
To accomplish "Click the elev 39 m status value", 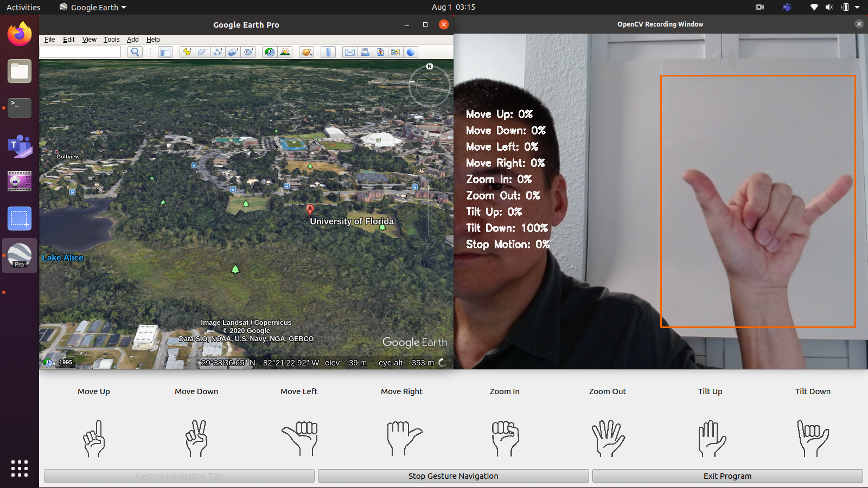I will pyautogui.click(x=346, y=363).
